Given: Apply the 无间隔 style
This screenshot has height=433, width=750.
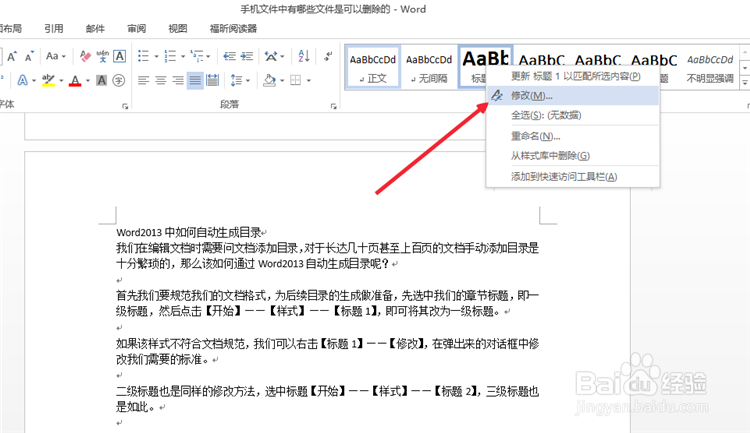Looking at the screenshot, I should pyautogui.click(x=429, y=67).
